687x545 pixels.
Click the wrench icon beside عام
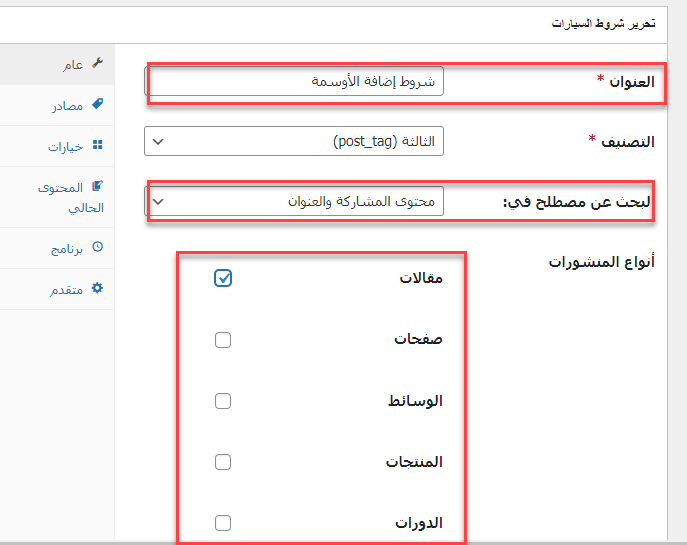[97, 63]
